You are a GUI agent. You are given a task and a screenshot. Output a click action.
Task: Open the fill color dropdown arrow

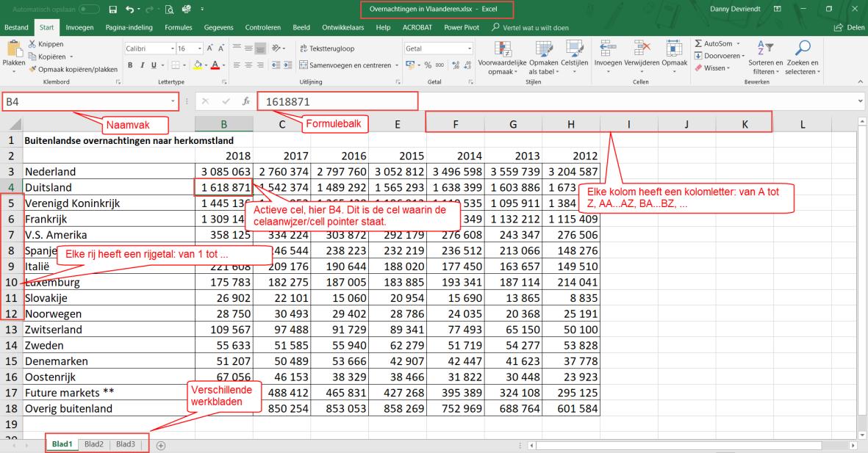[206, 65]
